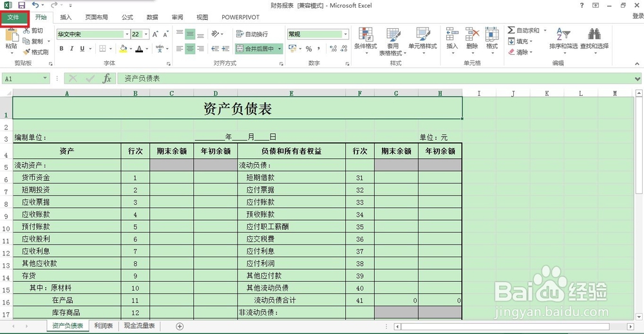Screen dimensions: 644x334
Task: Toggle center horizontal alignment
Action: tap(190, 48)
